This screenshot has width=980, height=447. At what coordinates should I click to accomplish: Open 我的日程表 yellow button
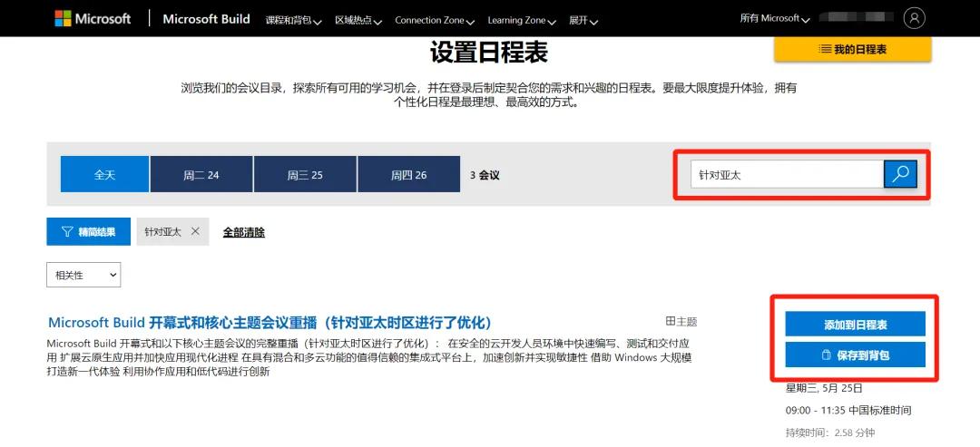coord(852,49)
